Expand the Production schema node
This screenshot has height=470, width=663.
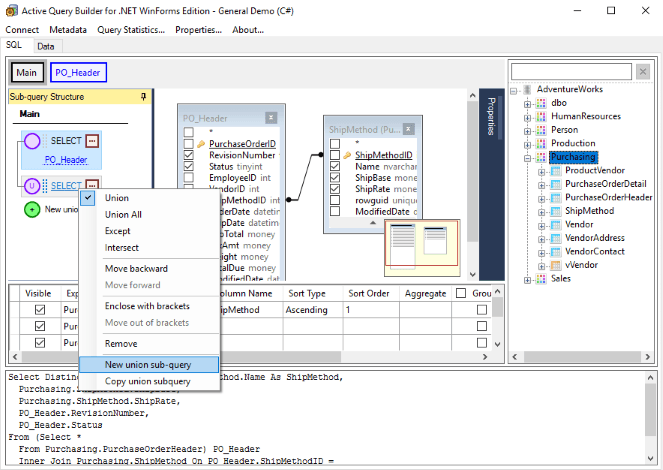[527, 144]
